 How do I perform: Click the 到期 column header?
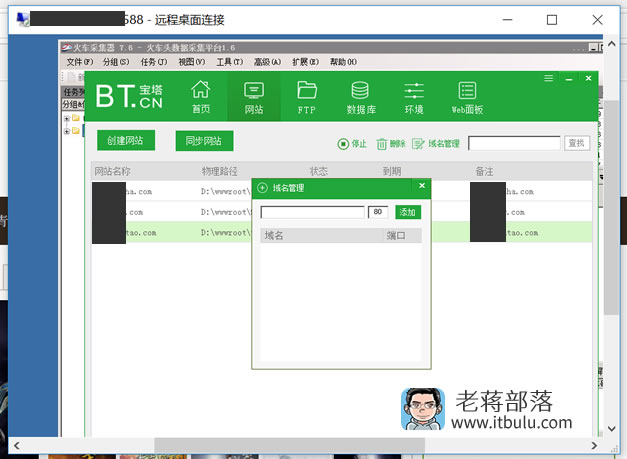point(392,172)
